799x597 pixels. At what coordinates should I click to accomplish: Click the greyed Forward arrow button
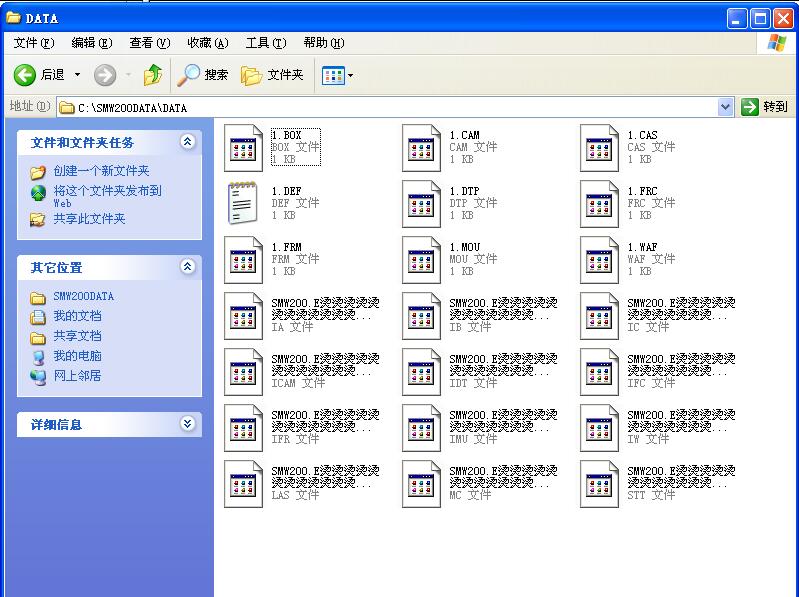pyautogui.click(x=105, y=75)
